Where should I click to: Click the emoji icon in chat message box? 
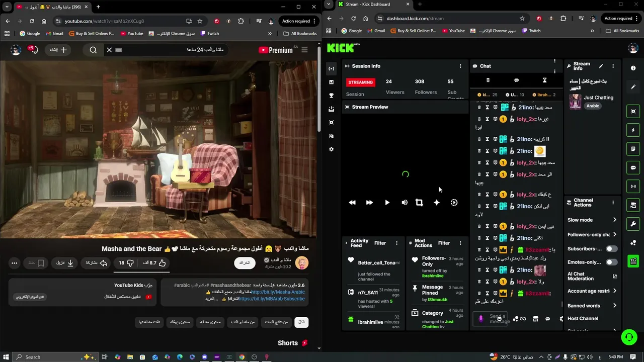[x=499, y=319]
